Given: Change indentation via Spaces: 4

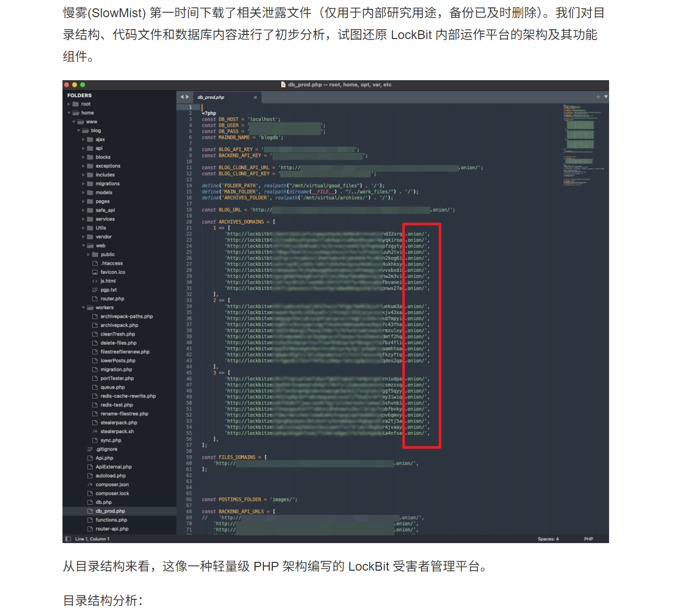Looking at the screenshot, I should [548, 539].
